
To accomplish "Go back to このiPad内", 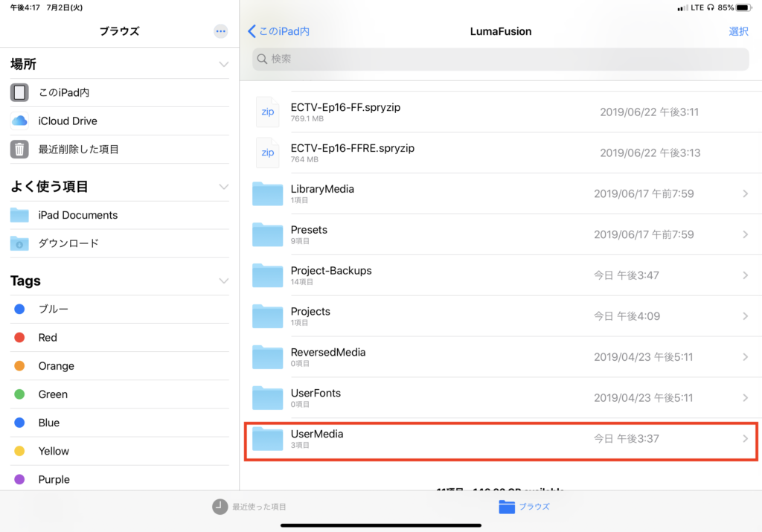I will pos(278,31).
